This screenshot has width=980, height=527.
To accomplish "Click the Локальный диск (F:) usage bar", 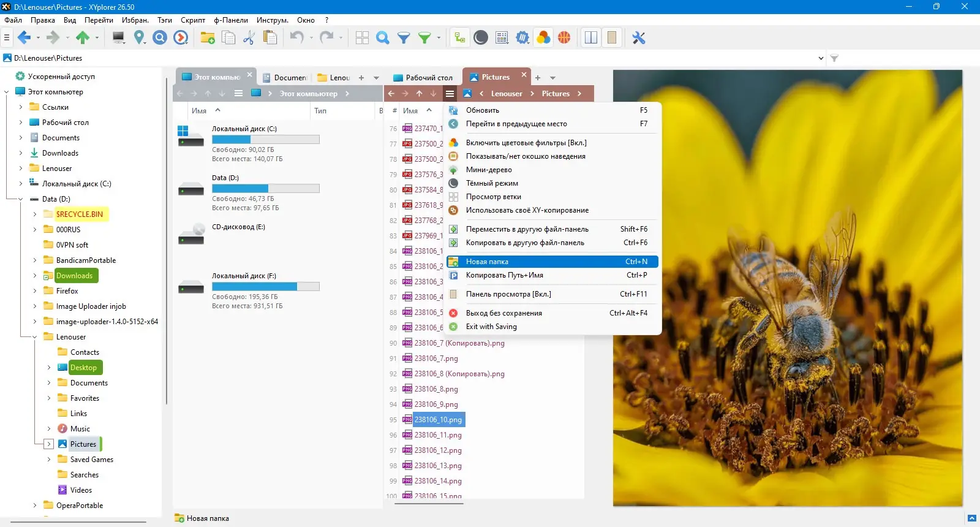I will pos(266,286).
